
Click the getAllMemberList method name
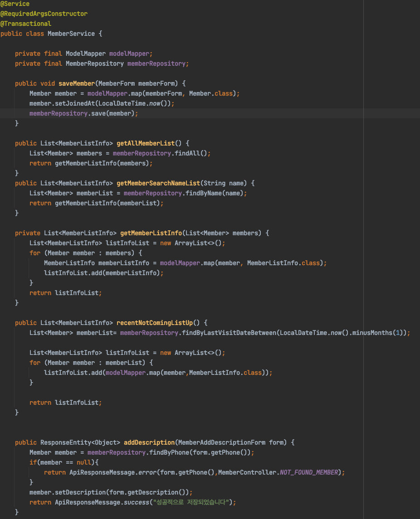pos(146,143)
